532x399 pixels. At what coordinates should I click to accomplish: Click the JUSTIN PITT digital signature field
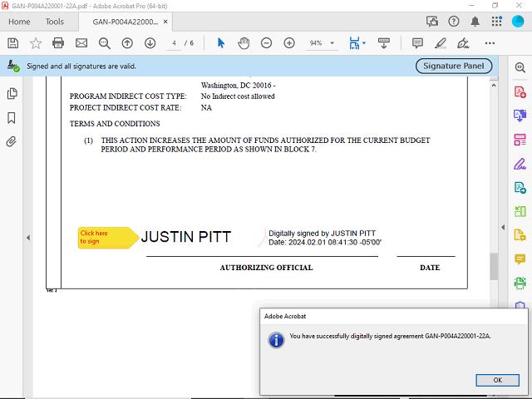[261, 238]
